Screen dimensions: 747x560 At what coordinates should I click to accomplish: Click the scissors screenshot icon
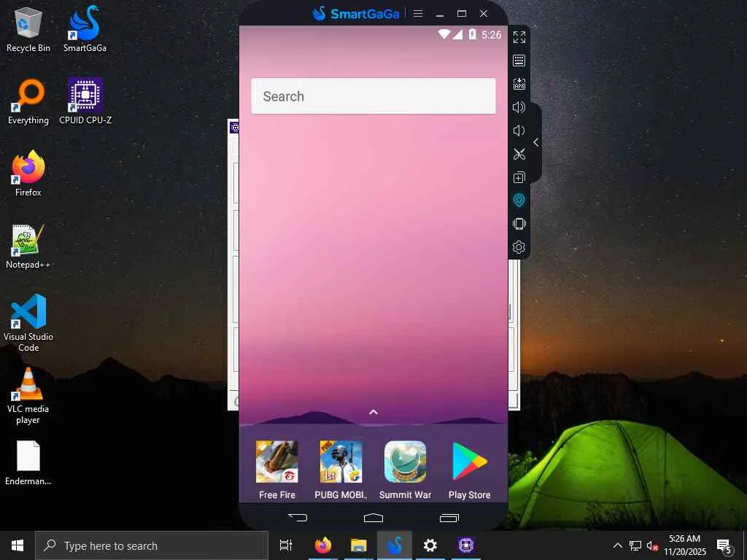(519, 154)
